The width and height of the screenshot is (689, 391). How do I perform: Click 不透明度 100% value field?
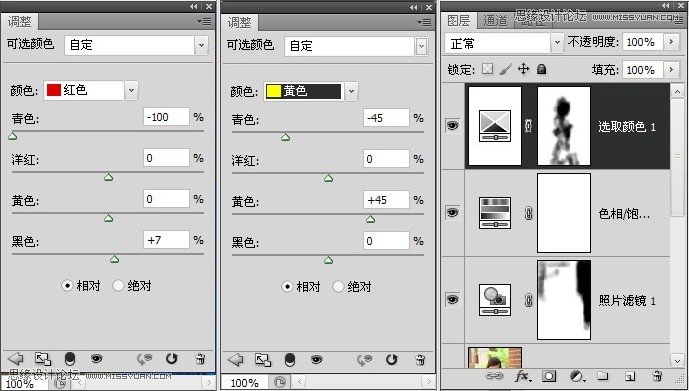642,42
